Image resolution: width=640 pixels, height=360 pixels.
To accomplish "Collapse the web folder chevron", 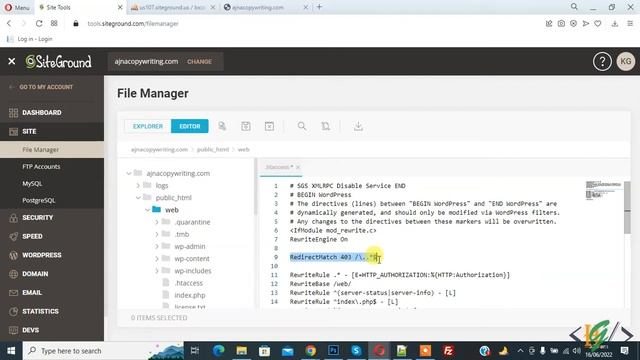I will 147,210.
